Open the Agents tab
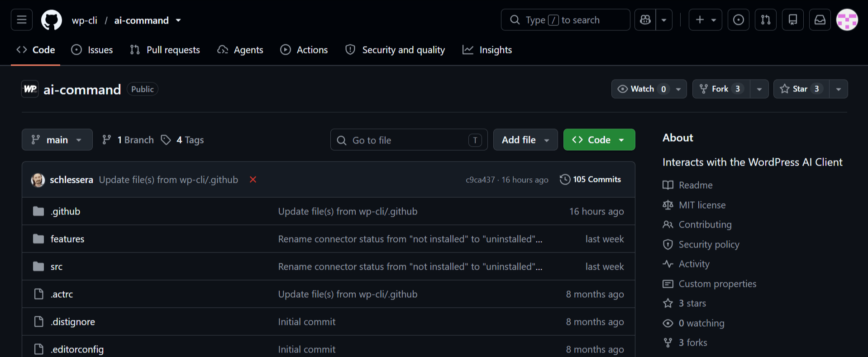The width and height of the screenshot is (868, 357). [x=240, y=50]
